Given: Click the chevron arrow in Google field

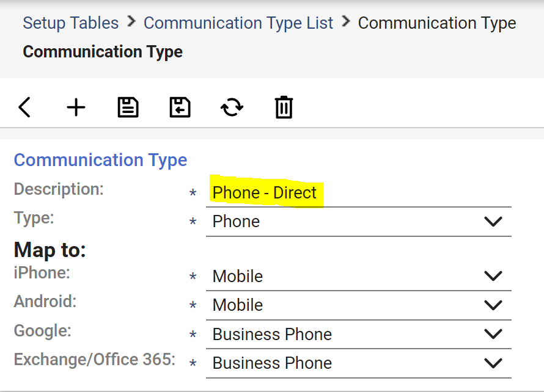Looking at the screenshot, I should coord(493,334).
